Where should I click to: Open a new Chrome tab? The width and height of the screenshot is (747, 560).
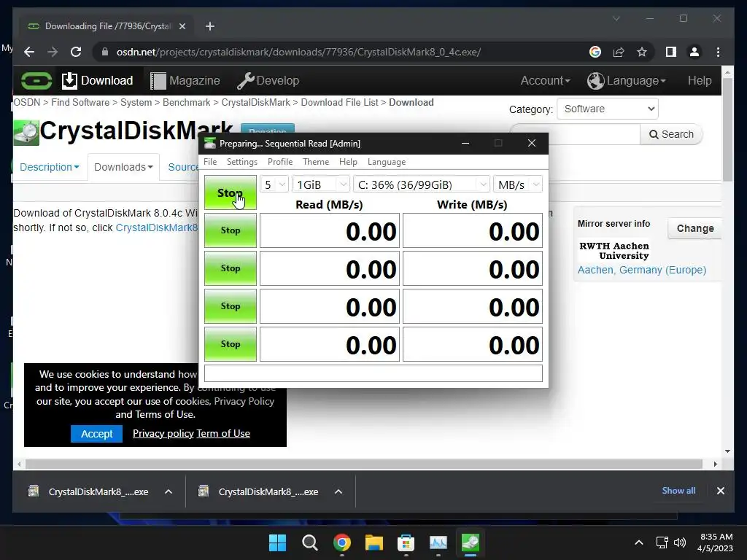pos(209,26)
